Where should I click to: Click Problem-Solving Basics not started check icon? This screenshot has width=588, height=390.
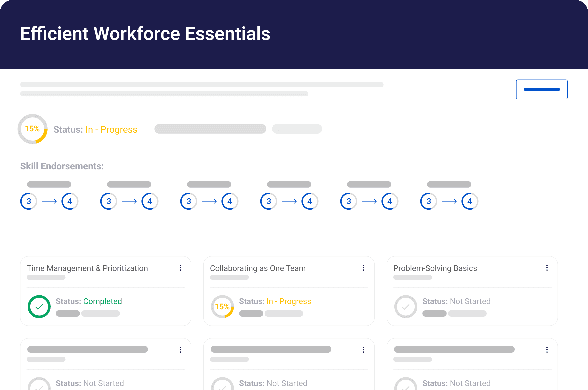tap(406, 307)
